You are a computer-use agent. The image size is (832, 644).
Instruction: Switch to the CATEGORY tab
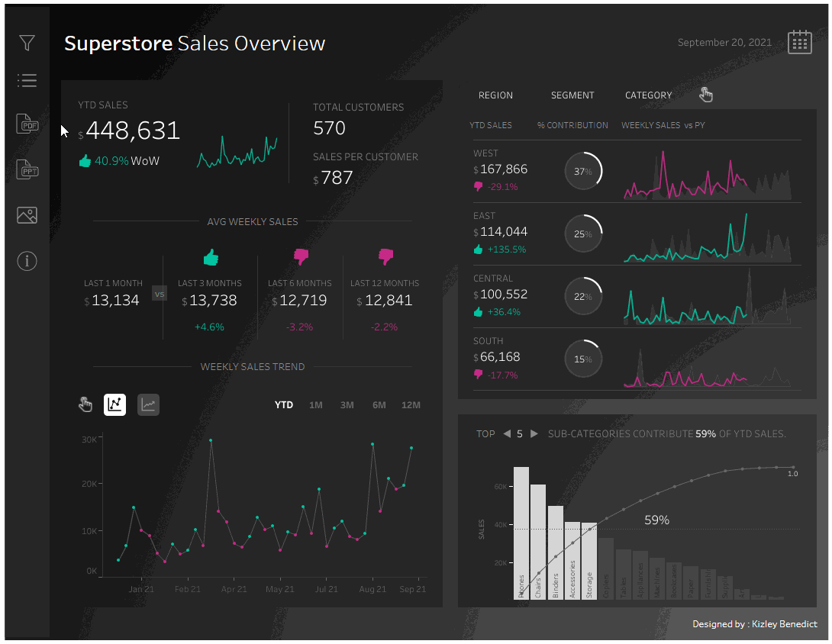648,95
